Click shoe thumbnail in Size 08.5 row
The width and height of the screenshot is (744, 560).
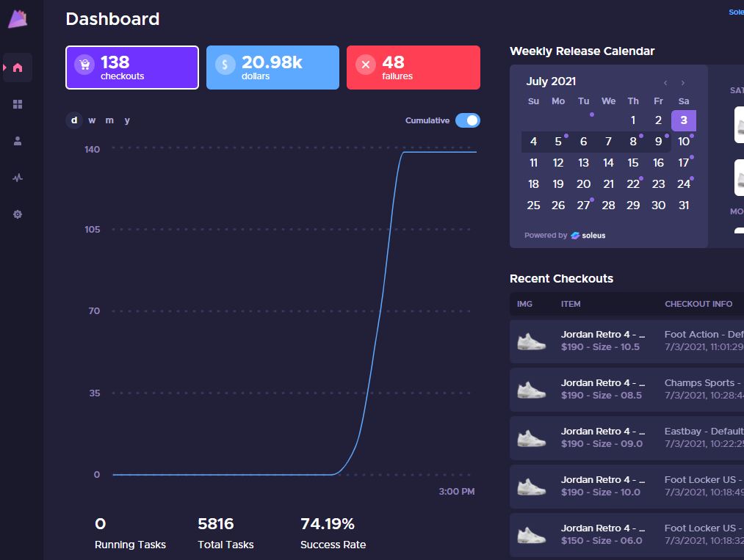(x=531, y=390)
